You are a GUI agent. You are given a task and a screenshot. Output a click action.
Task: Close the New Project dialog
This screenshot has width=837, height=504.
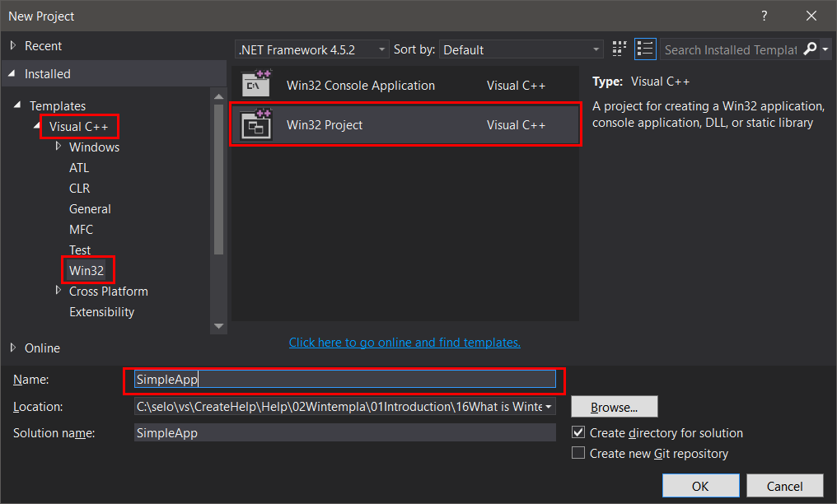(x=811, y=16)
